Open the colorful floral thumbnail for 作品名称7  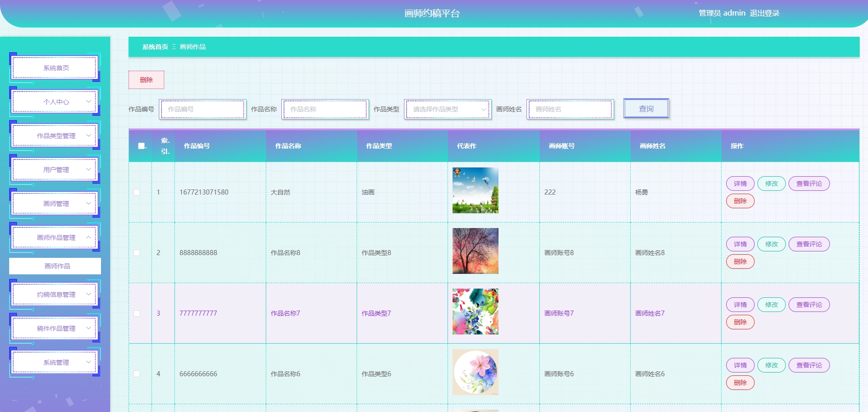(x=476, y=312)
